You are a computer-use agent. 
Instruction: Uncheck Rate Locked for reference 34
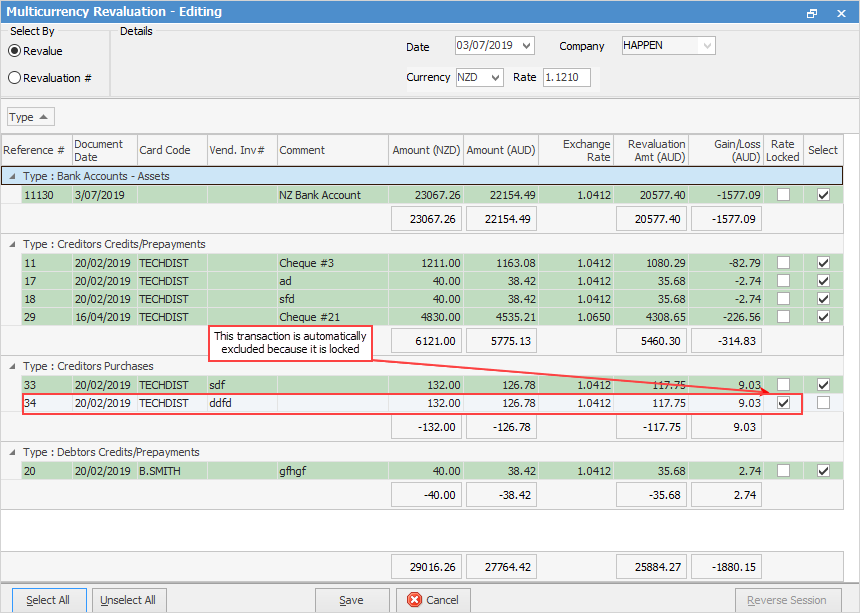pos(783,403)
